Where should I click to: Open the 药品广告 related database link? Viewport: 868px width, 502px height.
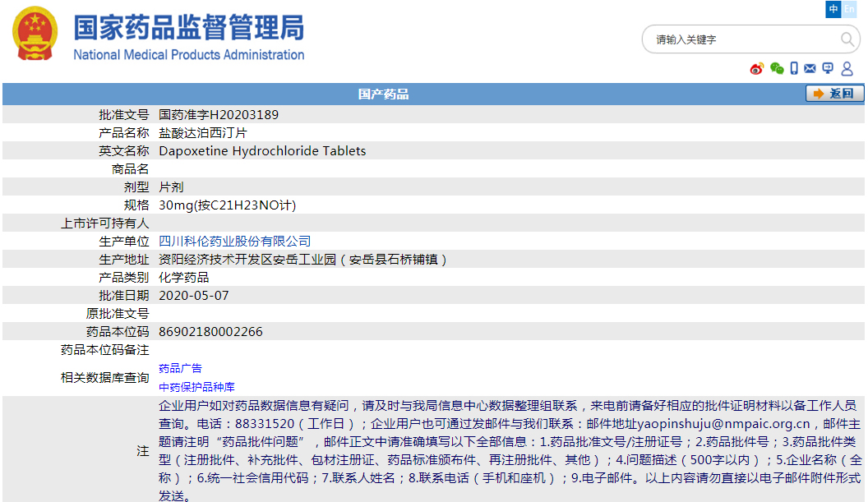coord(180,368)
